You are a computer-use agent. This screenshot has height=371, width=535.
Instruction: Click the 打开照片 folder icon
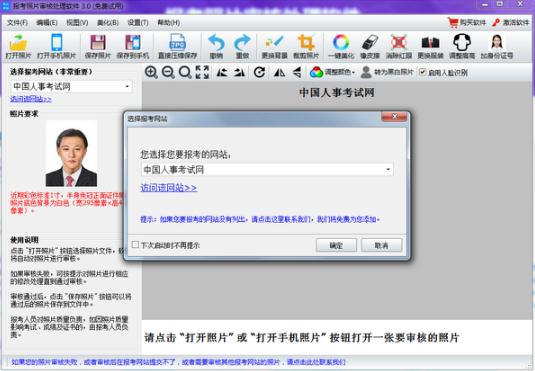click(x=18, y=42)
